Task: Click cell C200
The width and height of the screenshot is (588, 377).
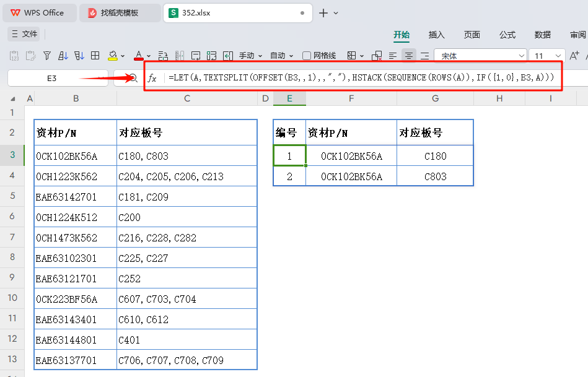Action: point(186,217)
